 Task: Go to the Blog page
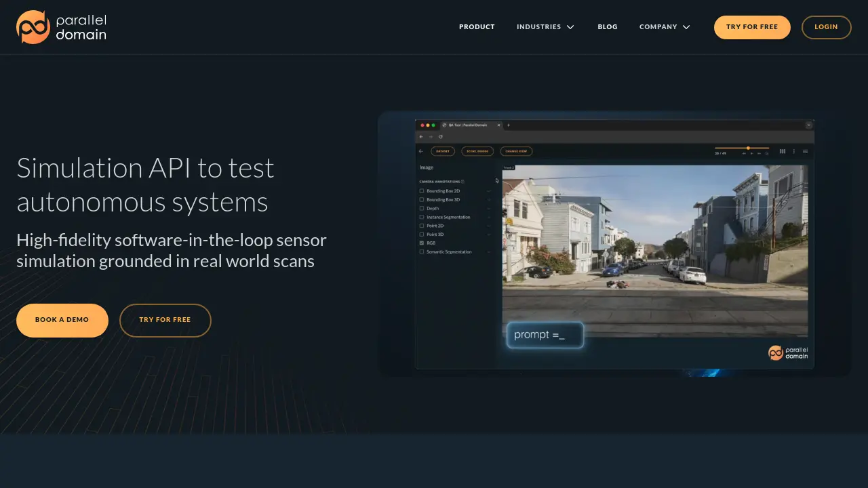coord(608,27)
